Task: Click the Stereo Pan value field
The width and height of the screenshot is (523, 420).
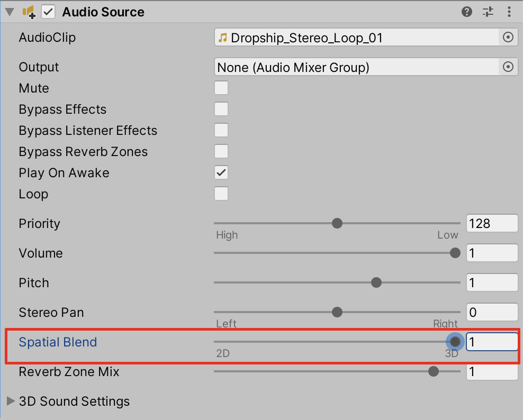Action: coord(491,312)
